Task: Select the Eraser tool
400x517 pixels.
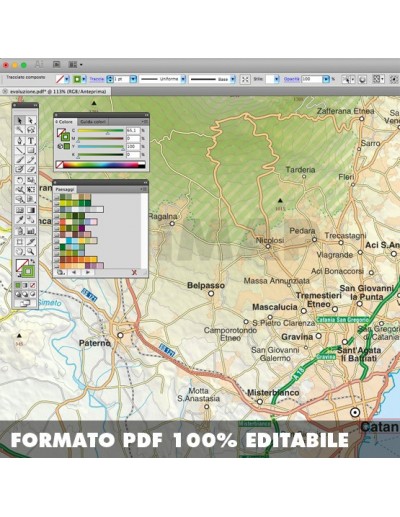Action: click(x=31, y=169)
